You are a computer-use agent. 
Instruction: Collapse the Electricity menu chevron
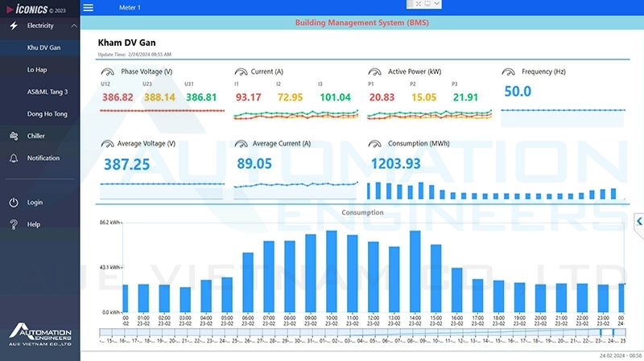74,26
